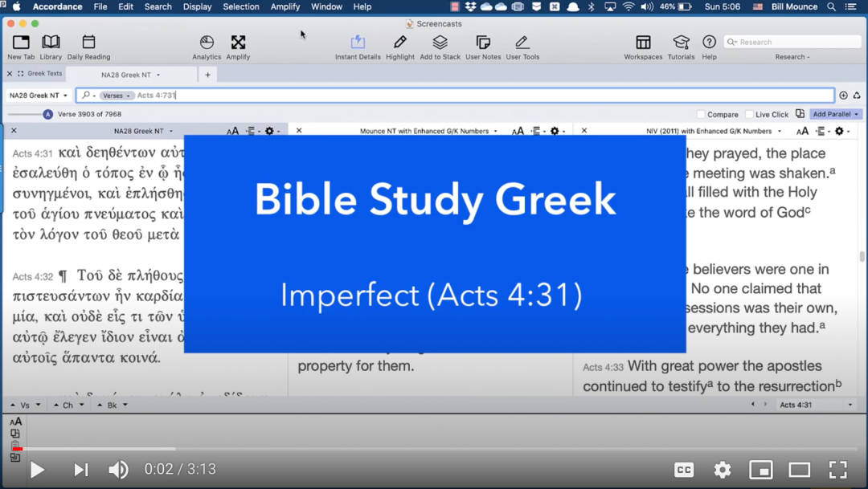Open User Notes tool
Screen dimensions: 868x489
483,43
